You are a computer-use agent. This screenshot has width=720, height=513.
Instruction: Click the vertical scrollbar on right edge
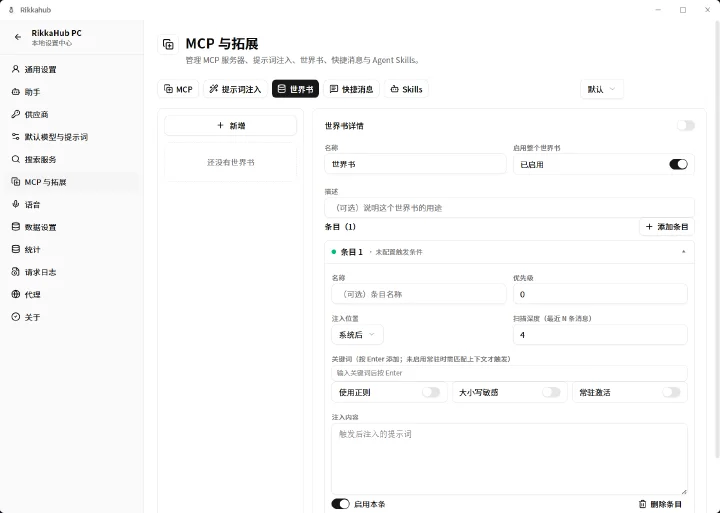(x=717, y=239)
